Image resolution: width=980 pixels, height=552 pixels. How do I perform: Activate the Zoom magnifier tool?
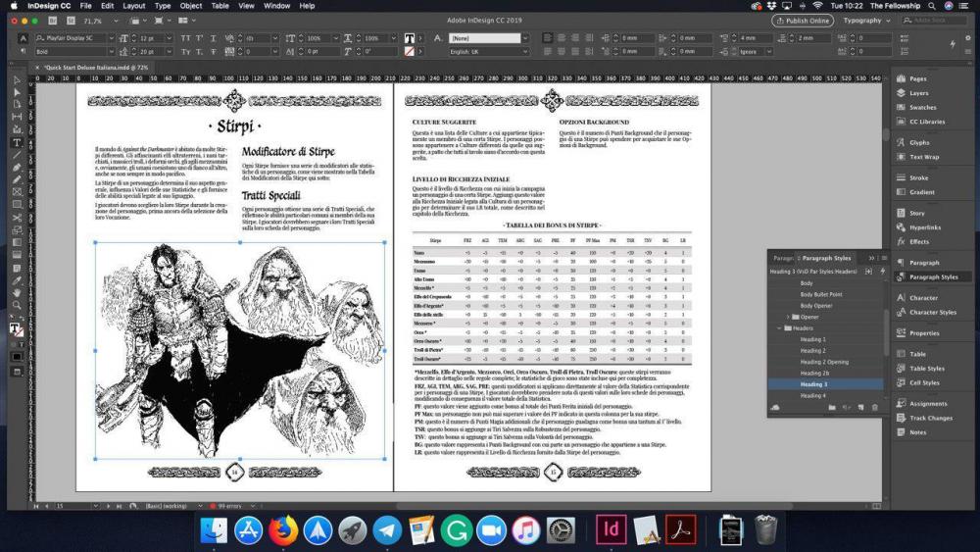(17, 304)
